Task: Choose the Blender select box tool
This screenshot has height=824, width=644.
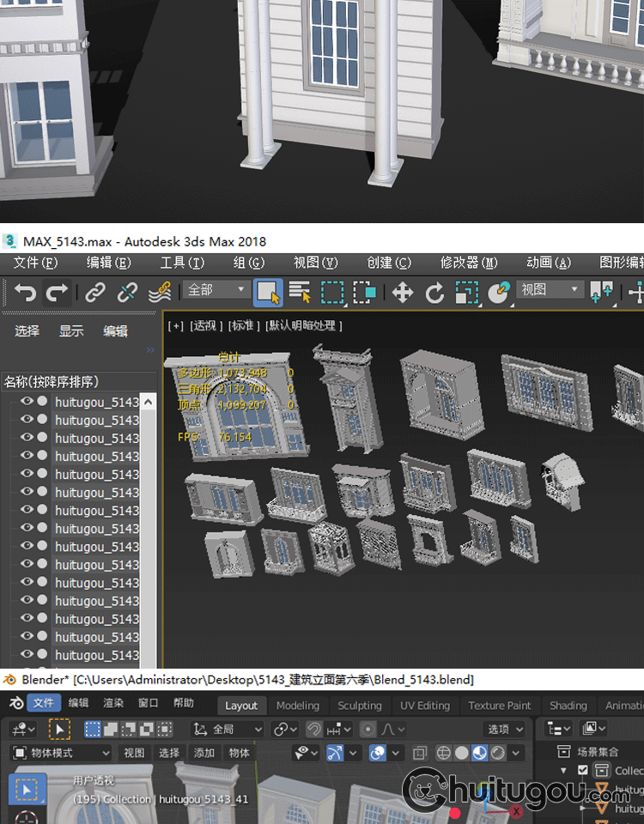Action: click(27, 789)
